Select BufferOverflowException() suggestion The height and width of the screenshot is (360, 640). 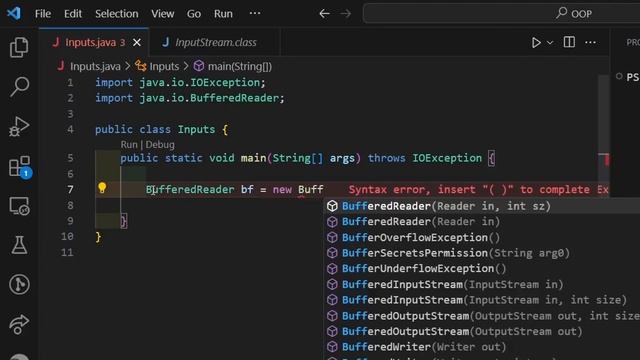[x=482, y=238]
